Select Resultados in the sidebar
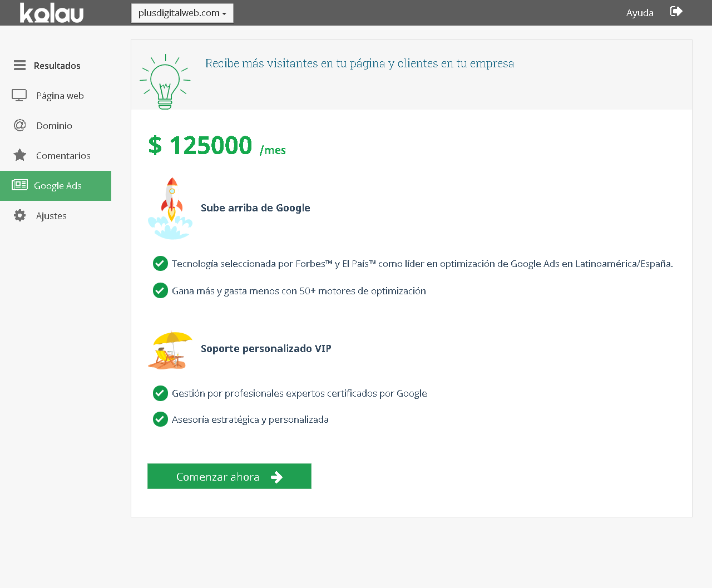 pos(57,65)
